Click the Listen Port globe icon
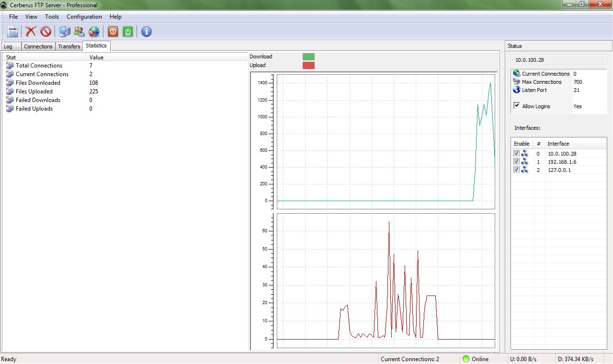 516,90
